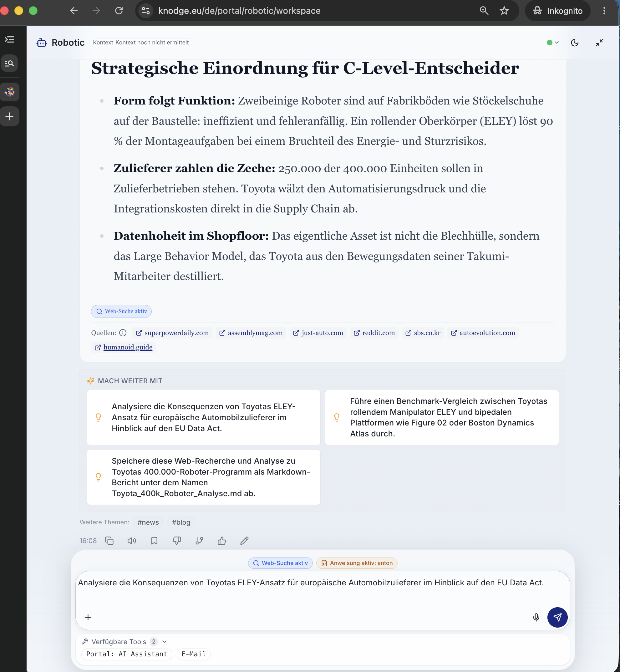The image size is (620, 672).
Task: Read message aloud with speaker icon
Action: [x=132, y=541]
